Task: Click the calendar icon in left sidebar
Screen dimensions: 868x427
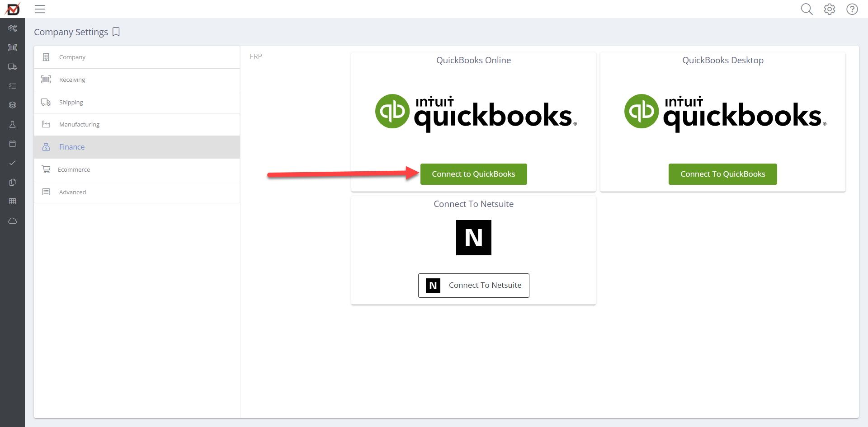Action: (13, 144)
